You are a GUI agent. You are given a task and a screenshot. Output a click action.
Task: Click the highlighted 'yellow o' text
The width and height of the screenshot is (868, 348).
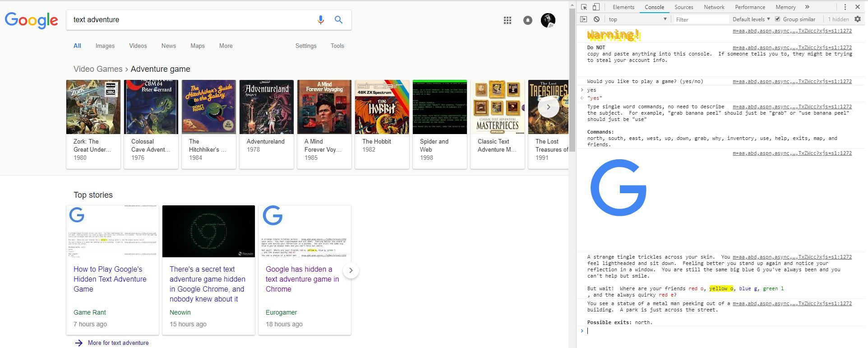[721, 288]
